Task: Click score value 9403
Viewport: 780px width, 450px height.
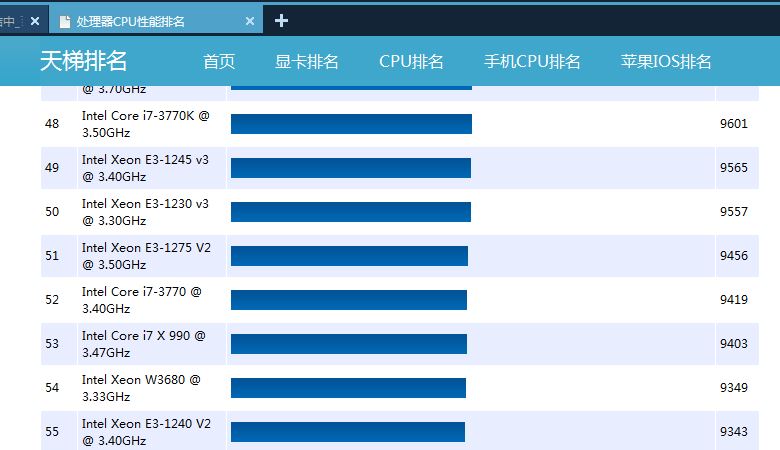Action: [x=734, y=344]
